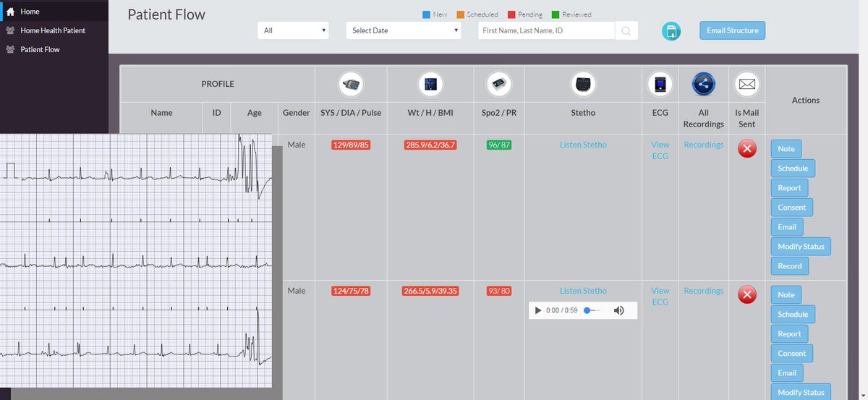The image size is (868, 400).
Task: Click the First Name, Last Name, ID search field
Action: coord(547,30)
